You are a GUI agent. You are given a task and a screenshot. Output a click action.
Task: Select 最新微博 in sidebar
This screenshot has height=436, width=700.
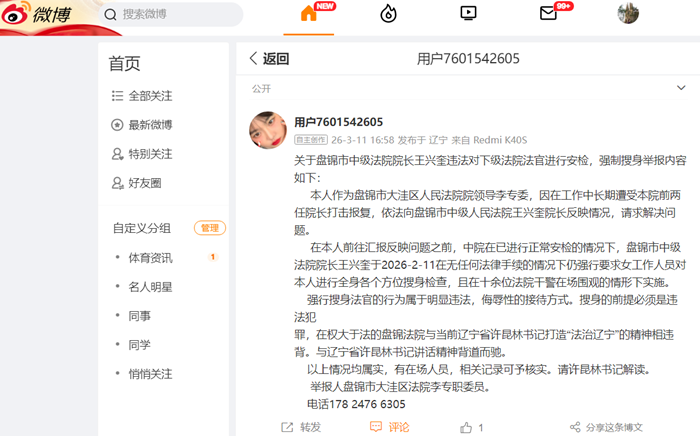click(150, 125)
